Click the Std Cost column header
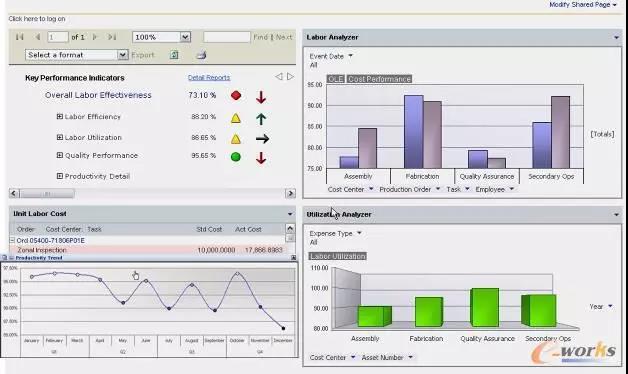Viewport: 628px width, 374px height. pos(209,229)
